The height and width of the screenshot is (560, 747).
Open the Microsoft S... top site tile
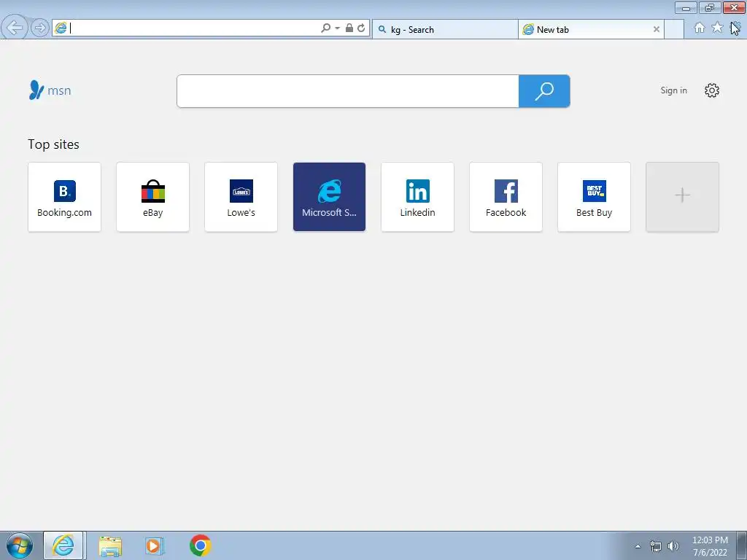coord(329,197)
